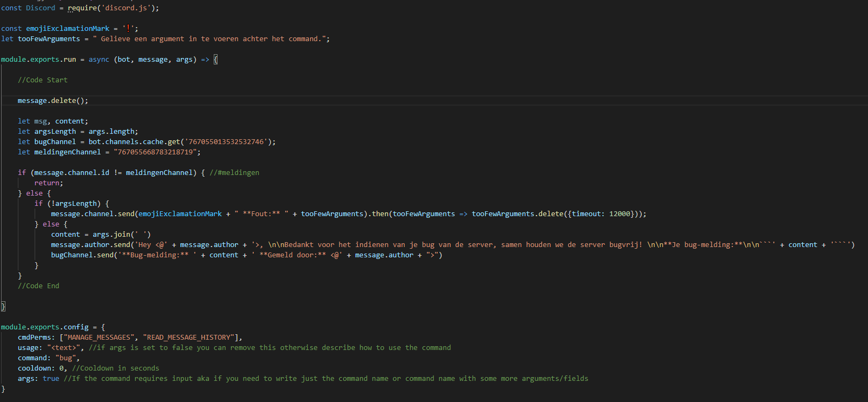Click the "MANAGE_MESSAGES" permission string
This screenshot has width=868, height=402.
coord(99,338)
